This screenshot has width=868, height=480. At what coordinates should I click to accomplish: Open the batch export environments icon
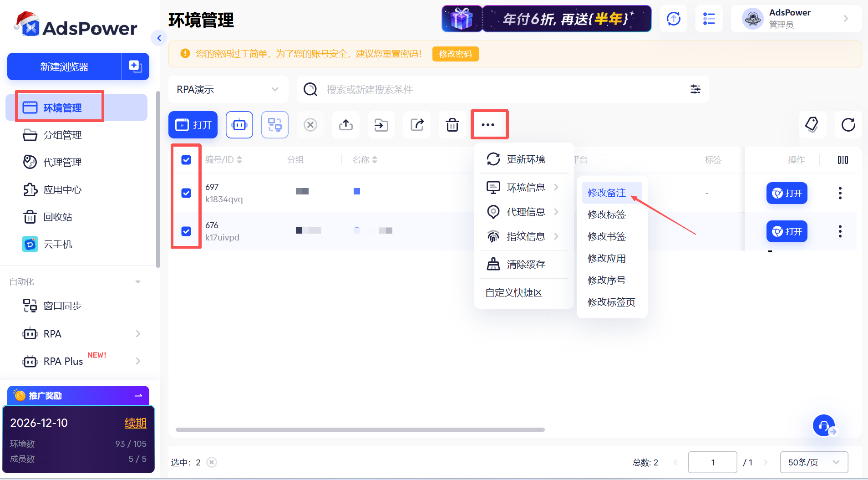tap(345, 124)
